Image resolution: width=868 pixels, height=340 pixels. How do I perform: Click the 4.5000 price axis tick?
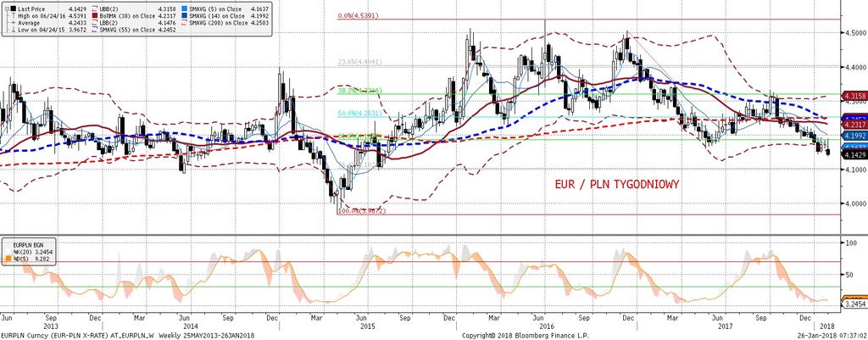click(855, 33)
